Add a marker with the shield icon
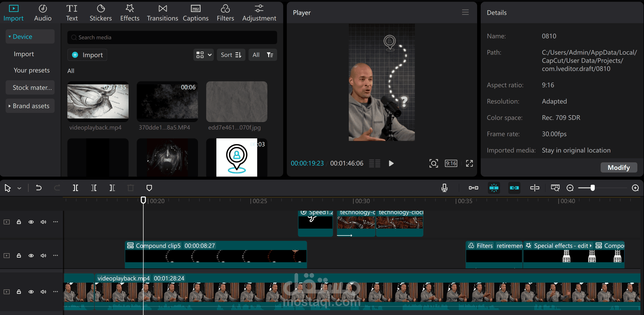 click(149, 188)
